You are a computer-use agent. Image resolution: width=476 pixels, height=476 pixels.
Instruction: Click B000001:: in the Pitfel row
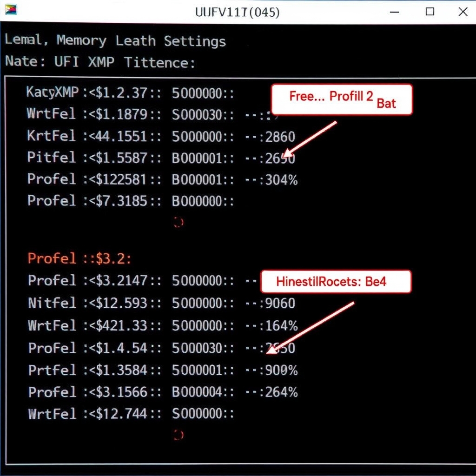coord(203,158)
